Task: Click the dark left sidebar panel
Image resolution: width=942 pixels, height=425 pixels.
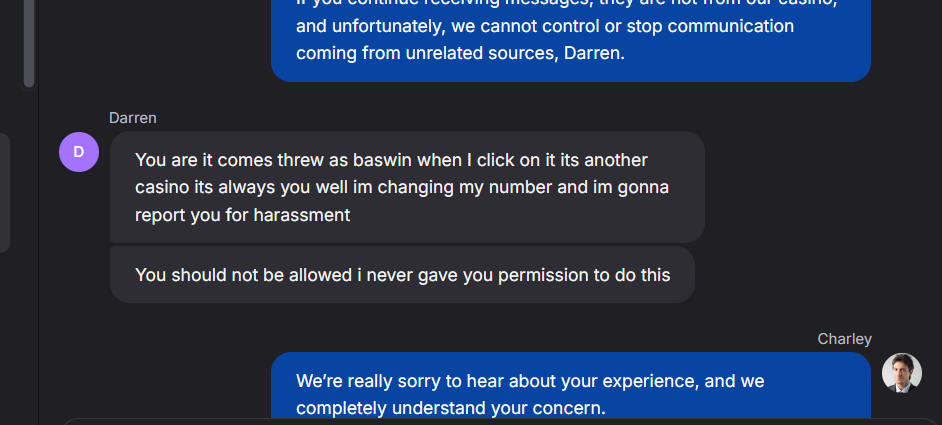Action: click(x=5, y=190)
